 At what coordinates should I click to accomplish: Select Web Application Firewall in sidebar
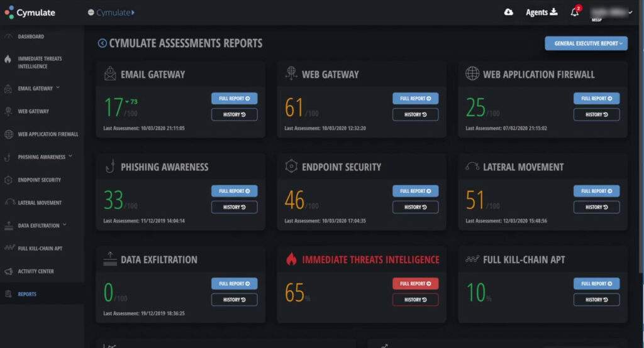pos(48,134)
